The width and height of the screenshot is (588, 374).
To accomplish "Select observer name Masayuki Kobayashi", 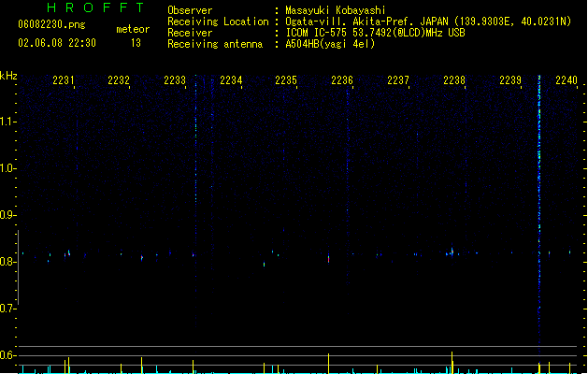I will click(x=336, y=10).
